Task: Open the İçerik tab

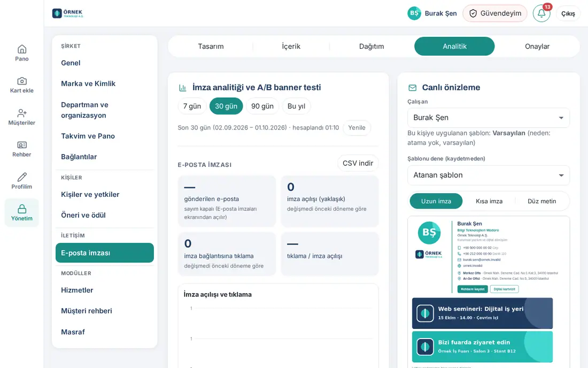Action: tap(291, 46)
